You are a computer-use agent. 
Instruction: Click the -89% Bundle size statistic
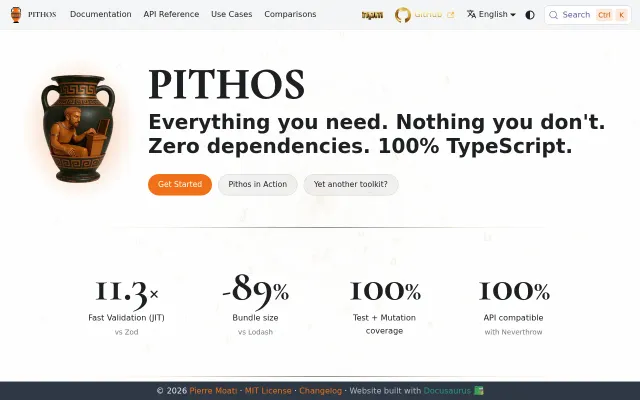click(256, 305)
